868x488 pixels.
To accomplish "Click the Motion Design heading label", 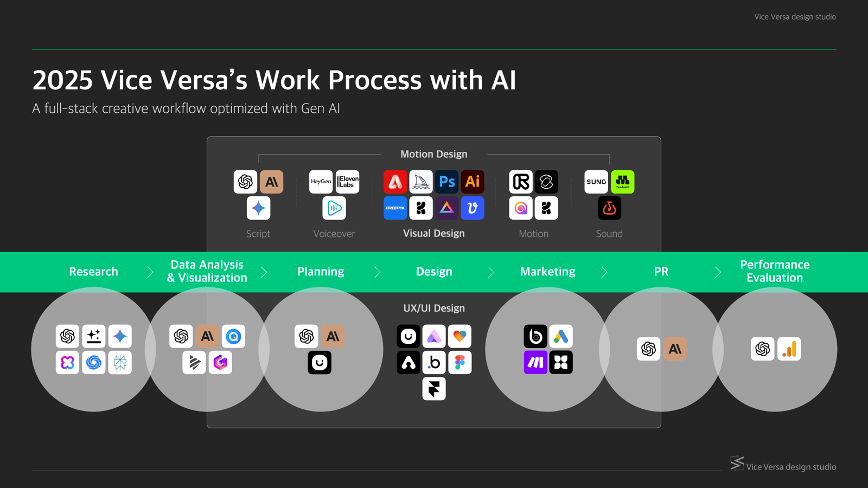I will pos(433,155).
